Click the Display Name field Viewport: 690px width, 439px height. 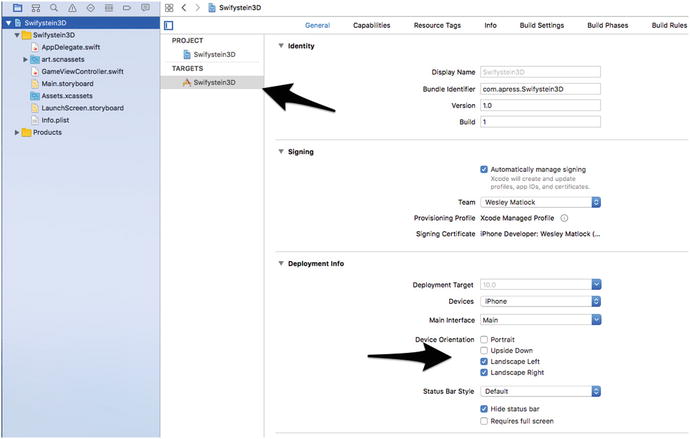tap(540, 72)
